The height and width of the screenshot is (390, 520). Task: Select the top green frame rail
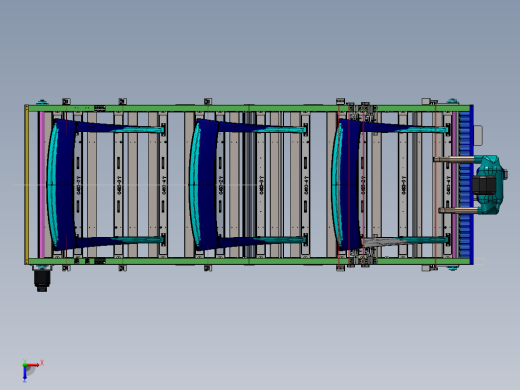tap(248, 108)
